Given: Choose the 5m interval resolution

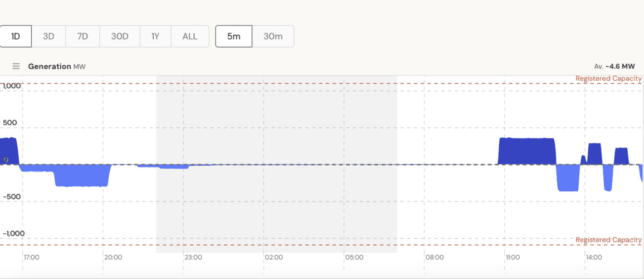Looking at the screenshot, I should coord(234,36).
